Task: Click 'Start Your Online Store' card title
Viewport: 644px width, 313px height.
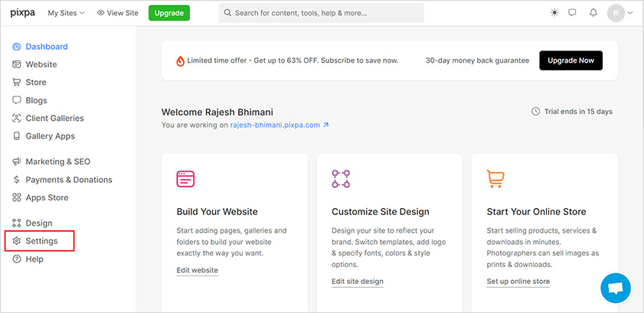Action: coord(536,212)
